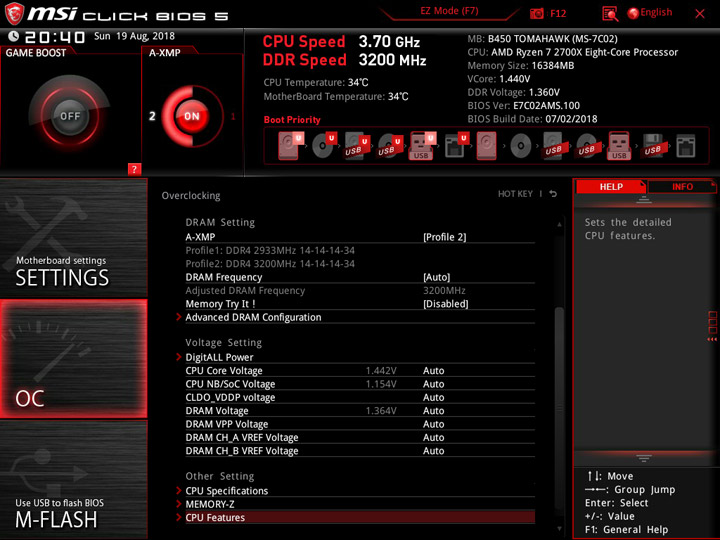The image size is (720, 540).
Task: Expand the DigitALL Power submenu
Action: (x=219, y=357)
